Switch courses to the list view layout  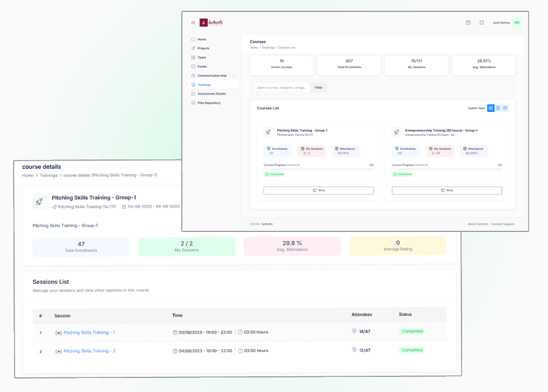pos(505,108)
